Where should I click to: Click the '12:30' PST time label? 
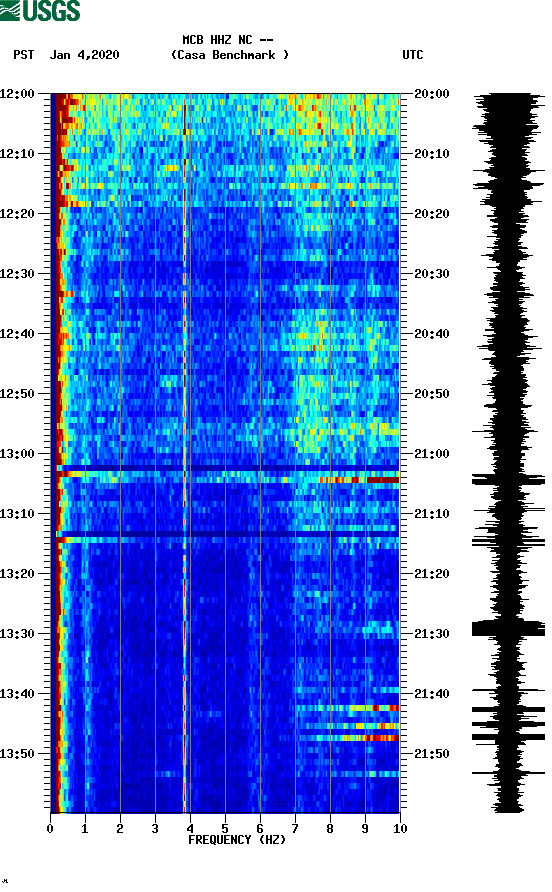tap(18, 274)
